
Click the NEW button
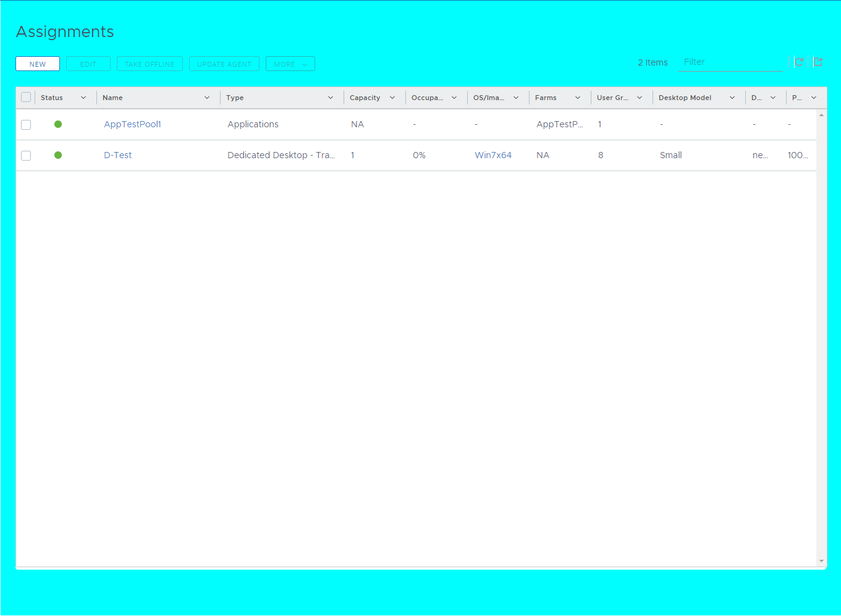point(38,64)
